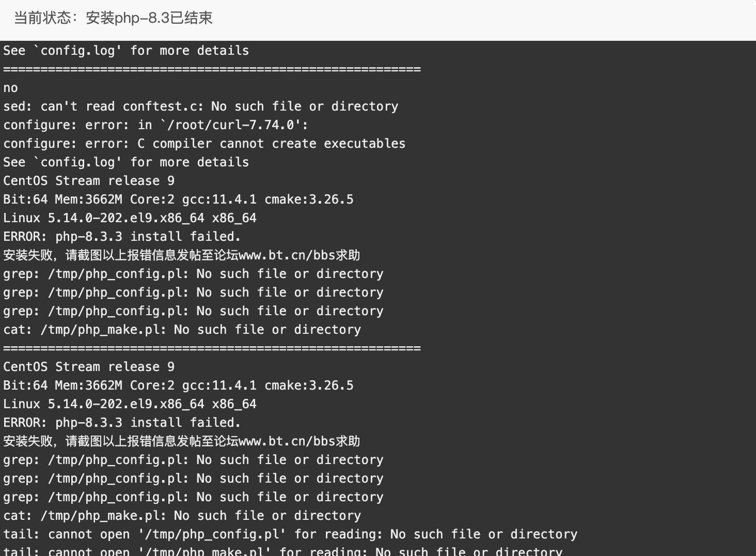Click the upper equals-sign separator line

(212, 69)
